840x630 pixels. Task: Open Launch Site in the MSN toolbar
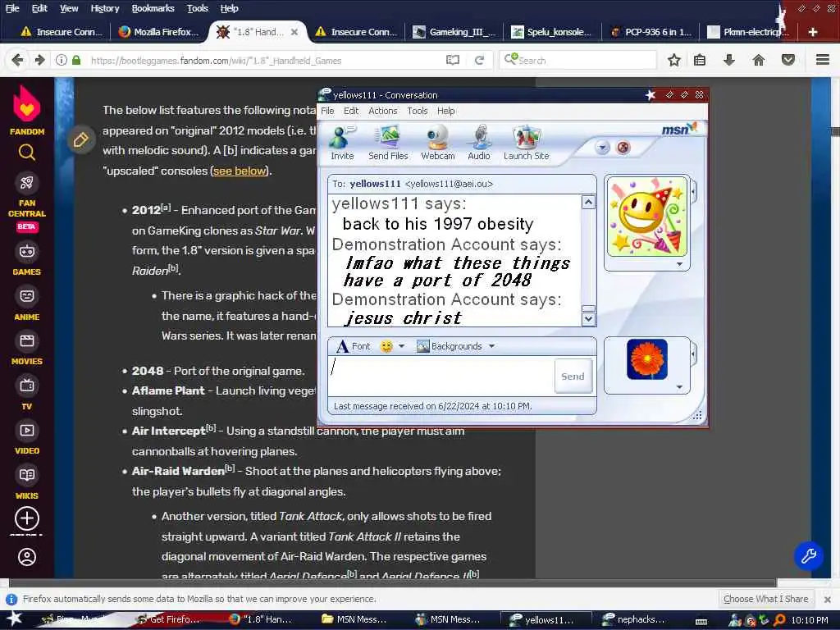coord(526,143)
